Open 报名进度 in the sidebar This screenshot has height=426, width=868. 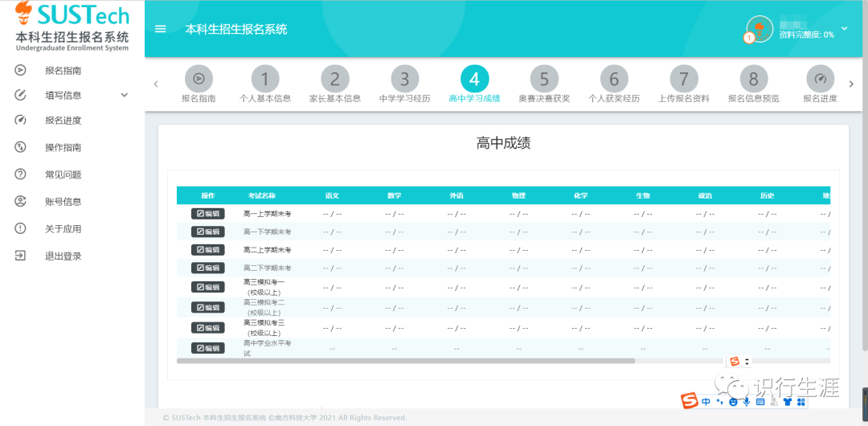click(63, 121)
